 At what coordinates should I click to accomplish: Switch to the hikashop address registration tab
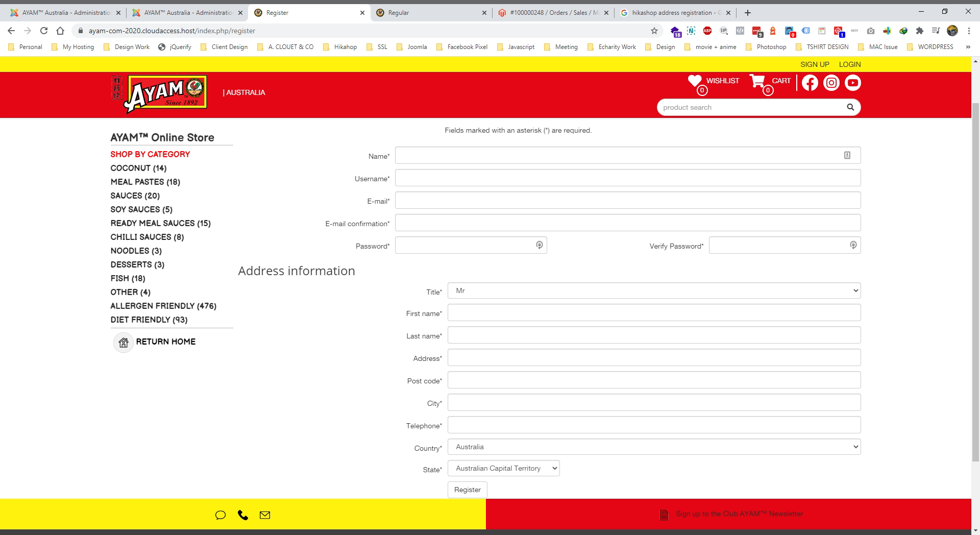click(x=676, y=13)
